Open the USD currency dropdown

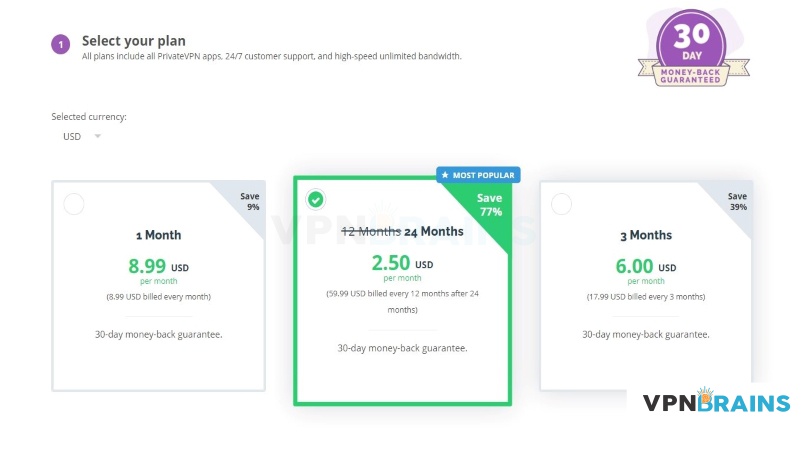click(x=81, y=136)
